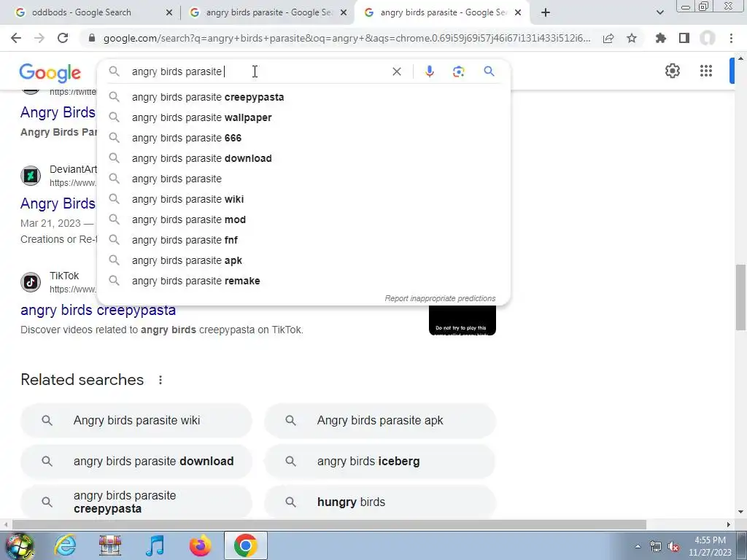Click the scrollbar down arrow

[741, 512]
